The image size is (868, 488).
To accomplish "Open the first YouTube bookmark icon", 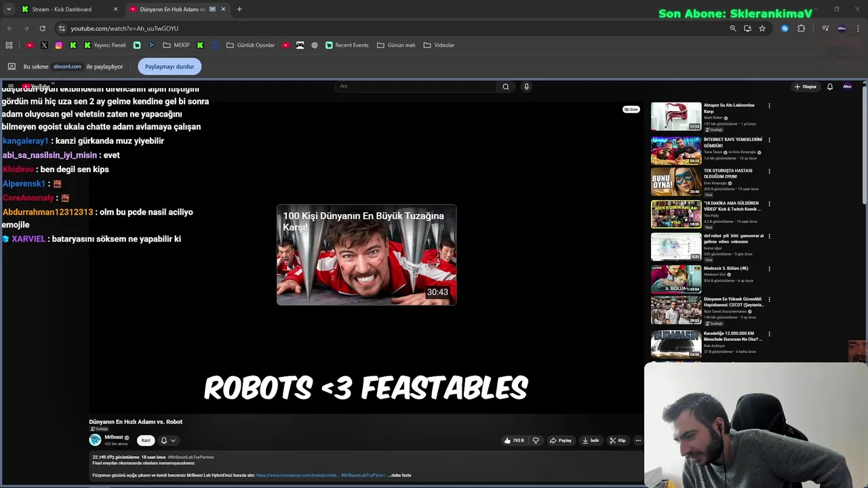I will [30, 45].
